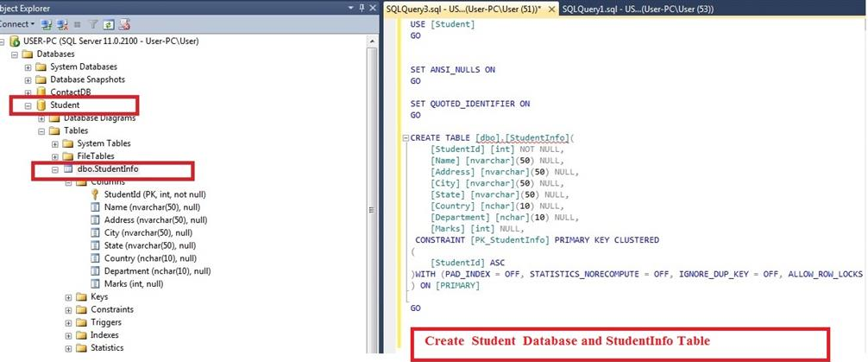
Task: Click the Activity Monitor toolbar icon
Action: point(124,24)
